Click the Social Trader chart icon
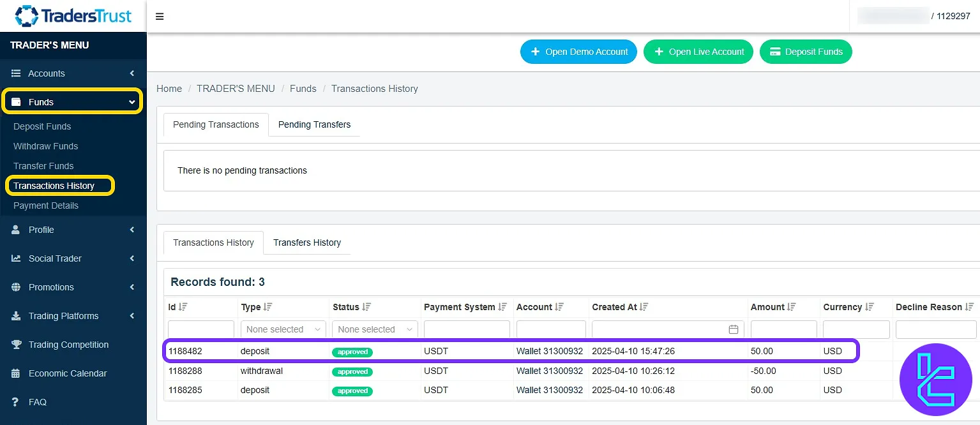 (x=16, y=258)
